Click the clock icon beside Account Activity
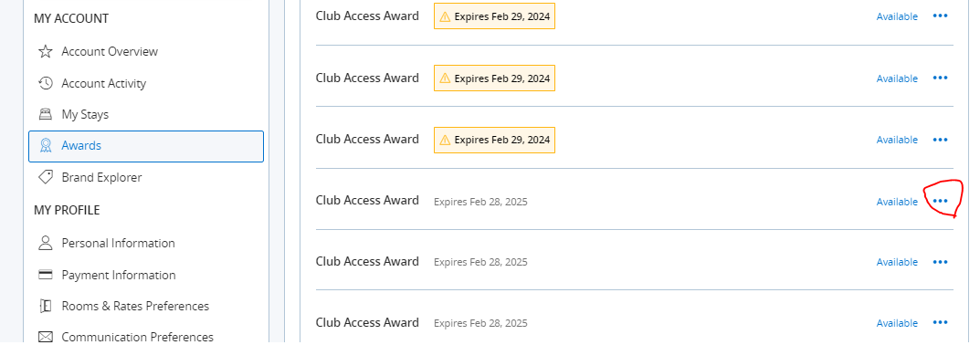The width and height of the screenshot is (980, 345). 45,83
